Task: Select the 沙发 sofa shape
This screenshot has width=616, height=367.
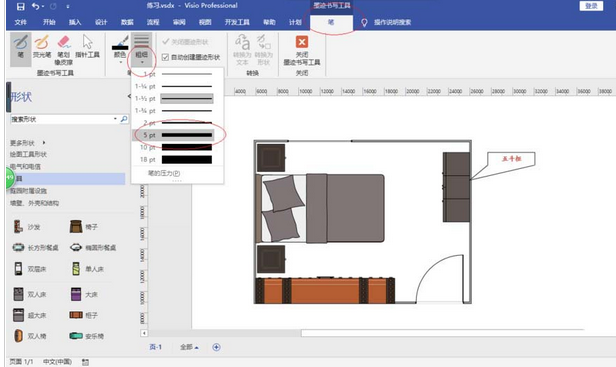Action: [x=27, y=227]
